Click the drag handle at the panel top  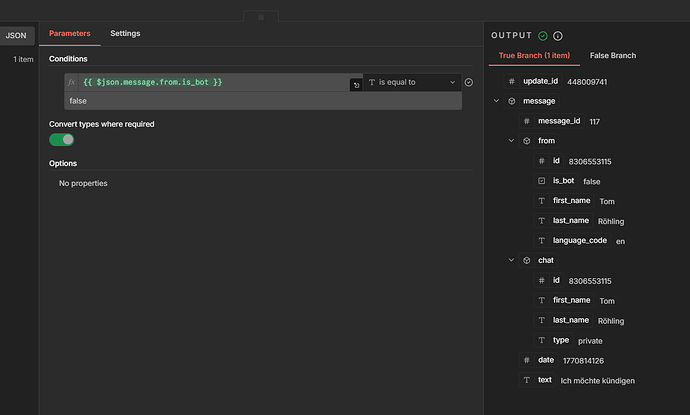261,17
